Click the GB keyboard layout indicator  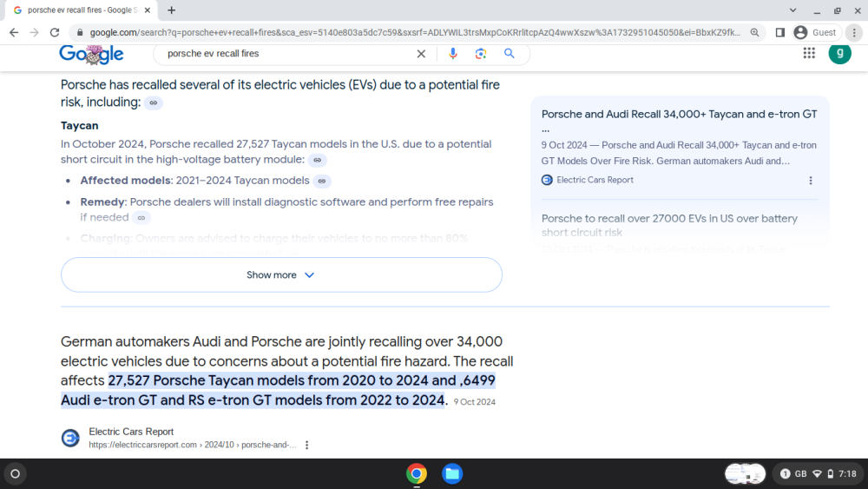[800, 474]
